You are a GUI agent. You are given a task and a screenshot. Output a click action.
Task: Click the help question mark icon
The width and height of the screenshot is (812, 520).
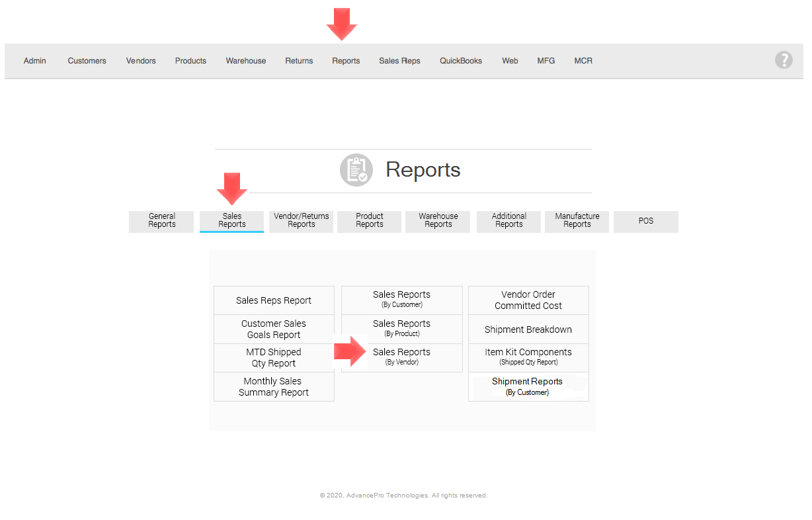tap(784, 60)
